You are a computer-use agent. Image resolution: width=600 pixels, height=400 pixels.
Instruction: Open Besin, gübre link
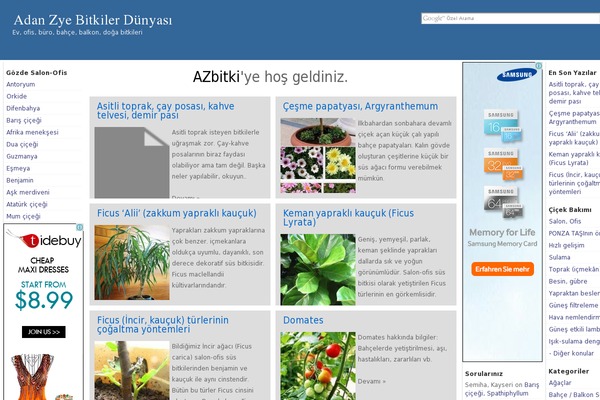pyautogui.click(x=568, y=281)
